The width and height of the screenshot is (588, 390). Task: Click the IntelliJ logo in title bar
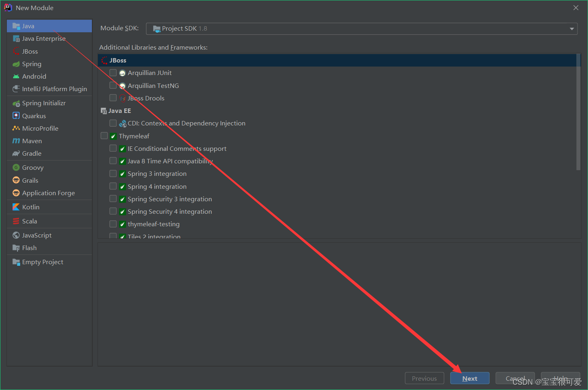(x=8, y=8)
